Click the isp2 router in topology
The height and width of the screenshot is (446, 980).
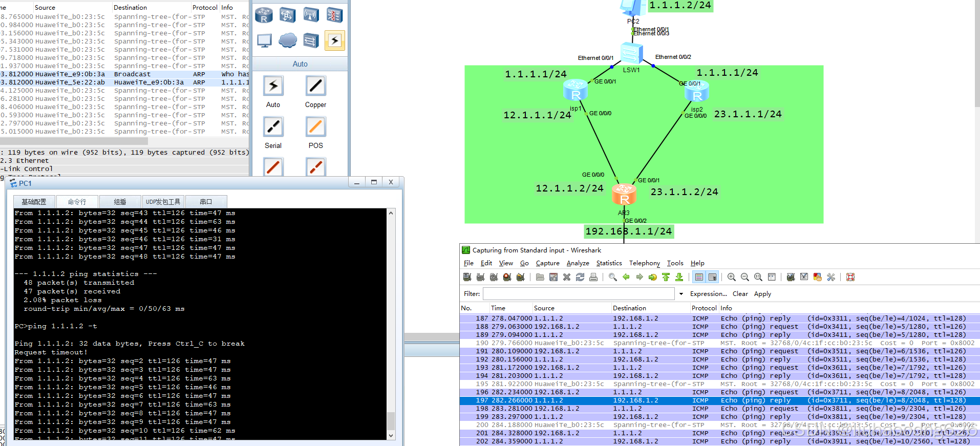pos(697,91)
